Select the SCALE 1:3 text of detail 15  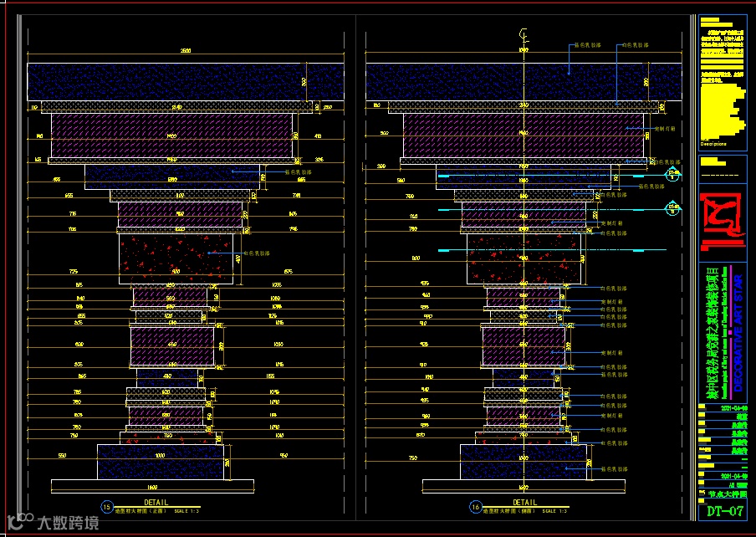coord(186,510)
